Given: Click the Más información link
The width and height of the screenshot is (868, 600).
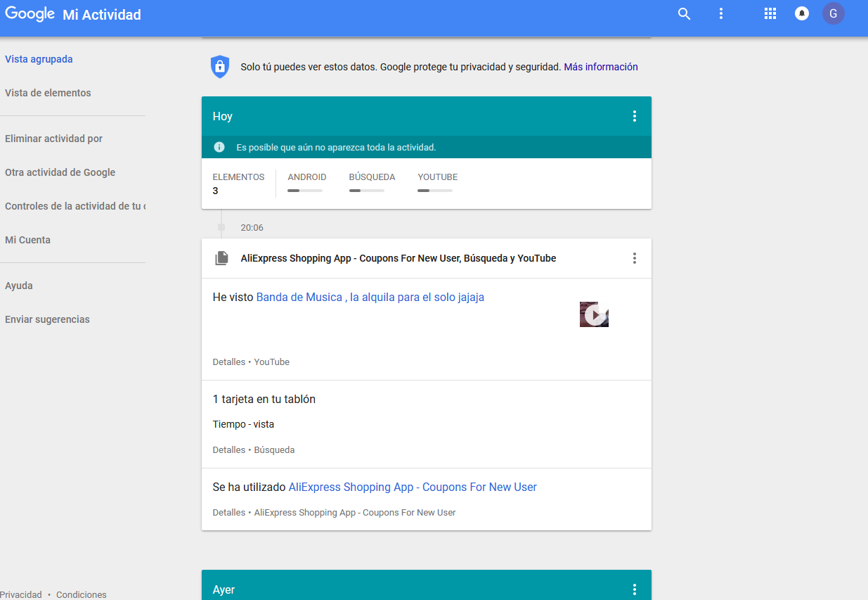Looking at the screenshot, I should (x=600, y=67).
